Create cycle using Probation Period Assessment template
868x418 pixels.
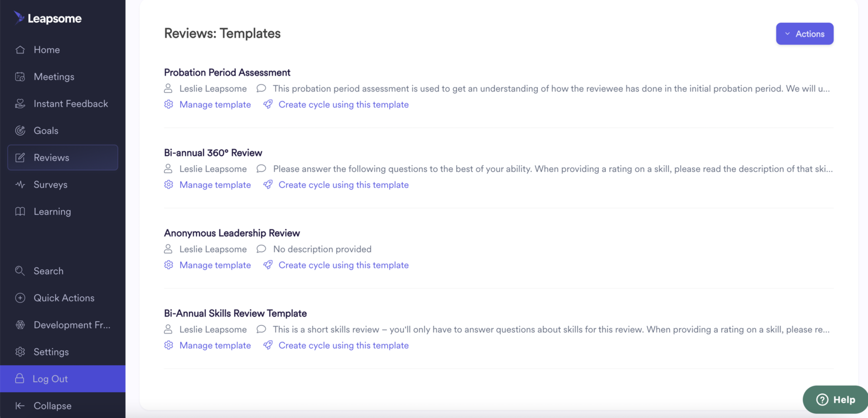coord(344,105)
